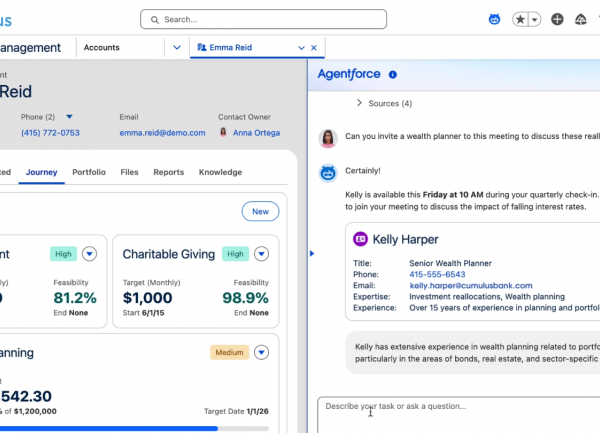Click the Charitable Giving card title
The height and width of the screenshot is (433, 600).
coord(169,254)
